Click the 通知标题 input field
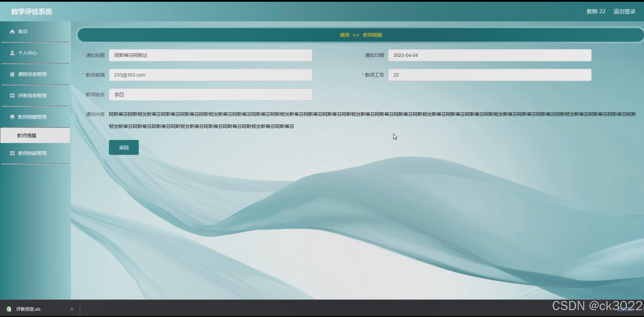This screenshot has height=317, width=644. coord(210,55)
